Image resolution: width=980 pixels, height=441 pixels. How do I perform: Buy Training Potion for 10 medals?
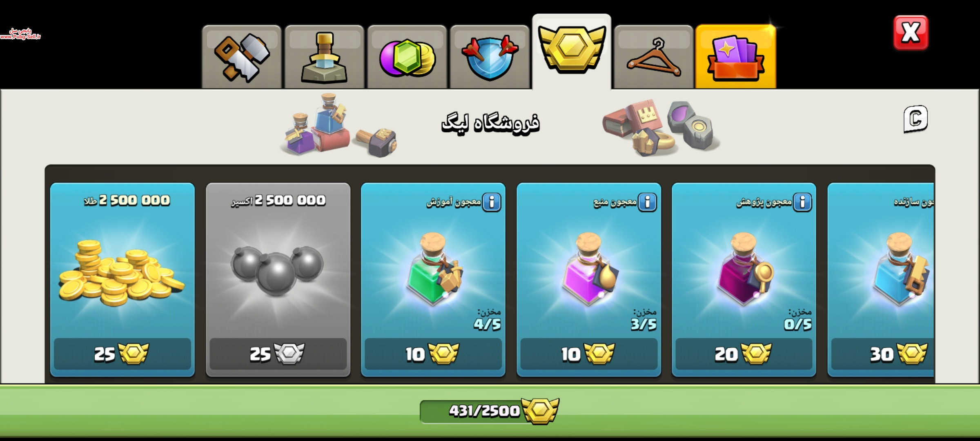[433, 354]
